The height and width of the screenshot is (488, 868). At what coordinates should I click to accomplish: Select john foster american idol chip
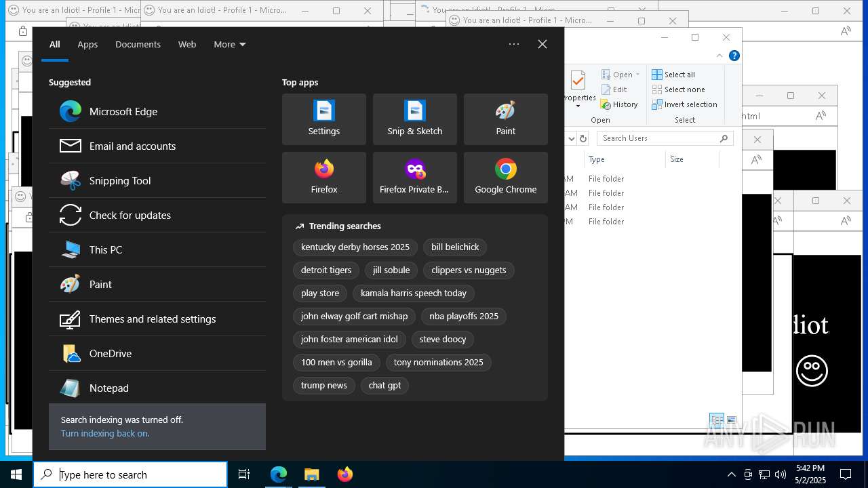click(x=349, y=340)
